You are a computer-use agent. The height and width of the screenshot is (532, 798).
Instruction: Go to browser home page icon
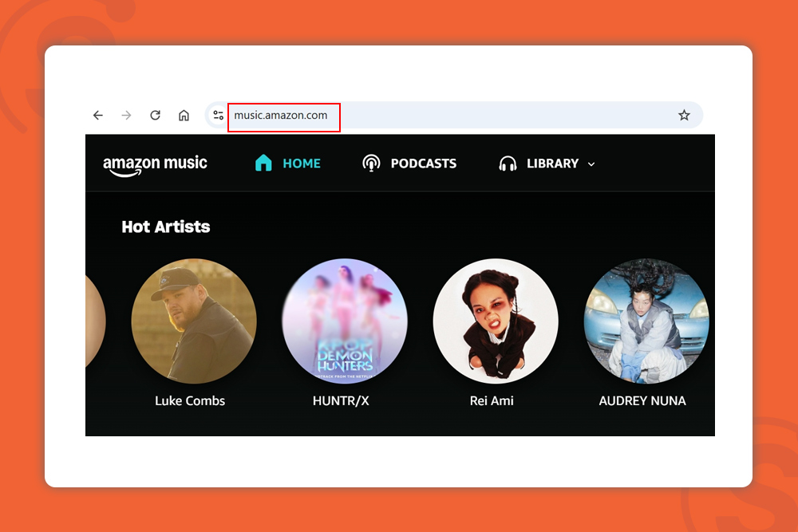coord(184,116)
